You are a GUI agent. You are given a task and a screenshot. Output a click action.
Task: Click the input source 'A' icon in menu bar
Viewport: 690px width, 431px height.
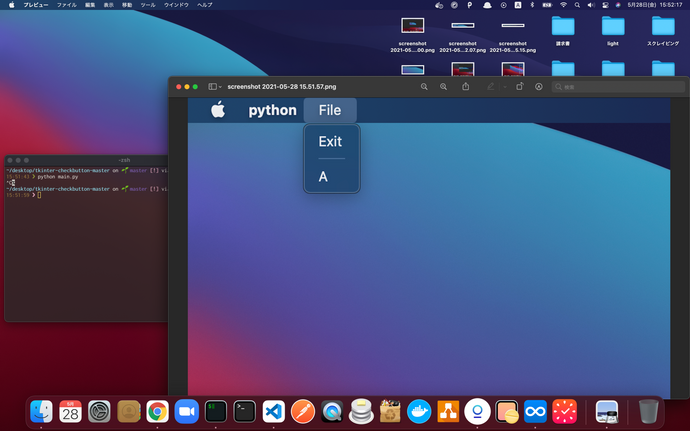point(518,5)
